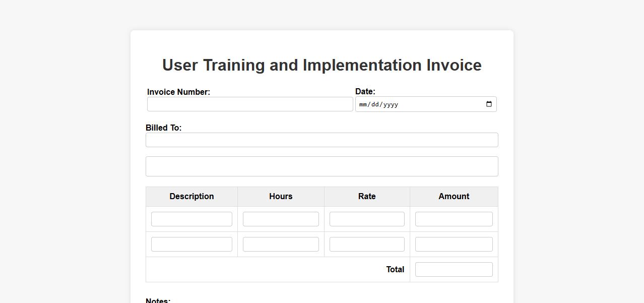This screenshot has height=303, width=644.
Task: Click the Rate column header
Action: 367,197
